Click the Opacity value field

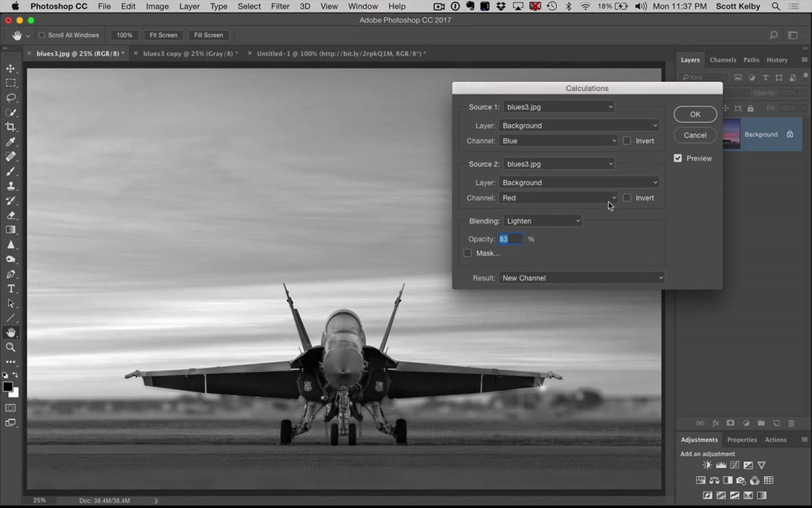click(510, 239)
